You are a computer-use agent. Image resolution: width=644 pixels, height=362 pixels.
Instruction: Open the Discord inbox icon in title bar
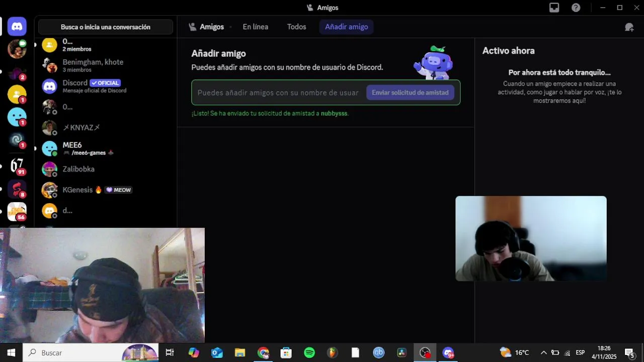click(x=554, y=8)
